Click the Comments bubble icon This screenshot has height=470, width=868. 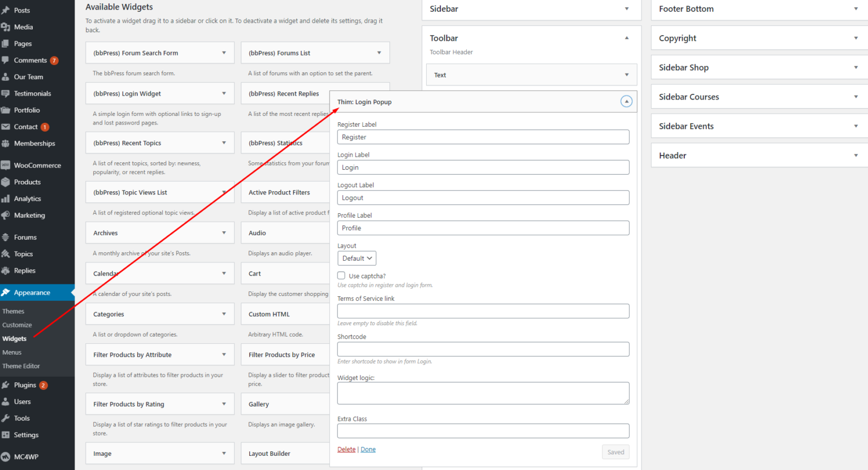tap(6, 61)
